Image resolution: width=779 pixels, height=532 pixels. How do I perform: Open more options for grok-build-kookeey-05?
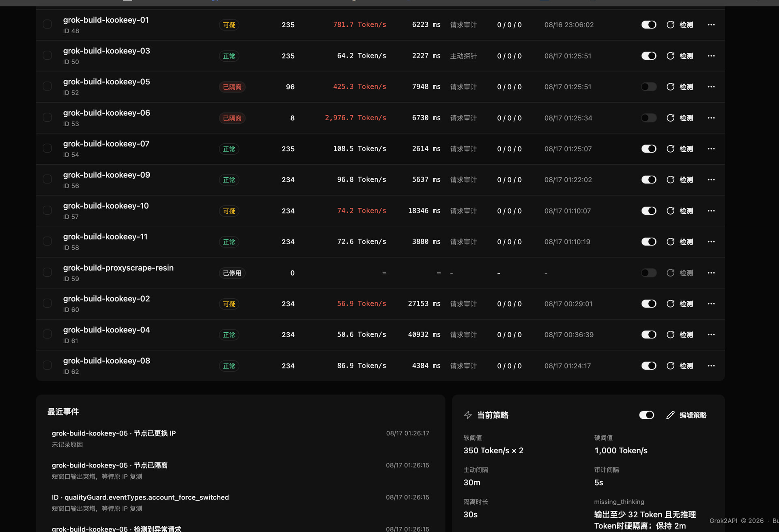(711, 87)
